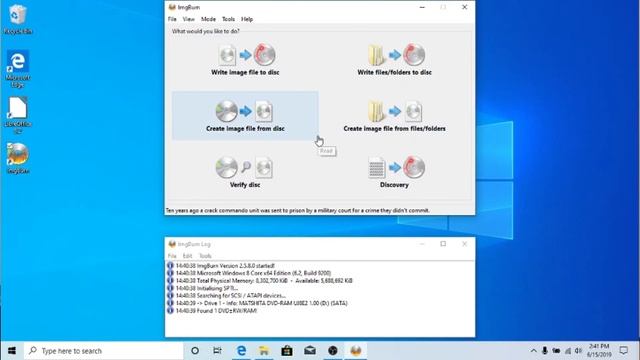
Task: Show hidden system tray icons
Action: click(533, 351)
